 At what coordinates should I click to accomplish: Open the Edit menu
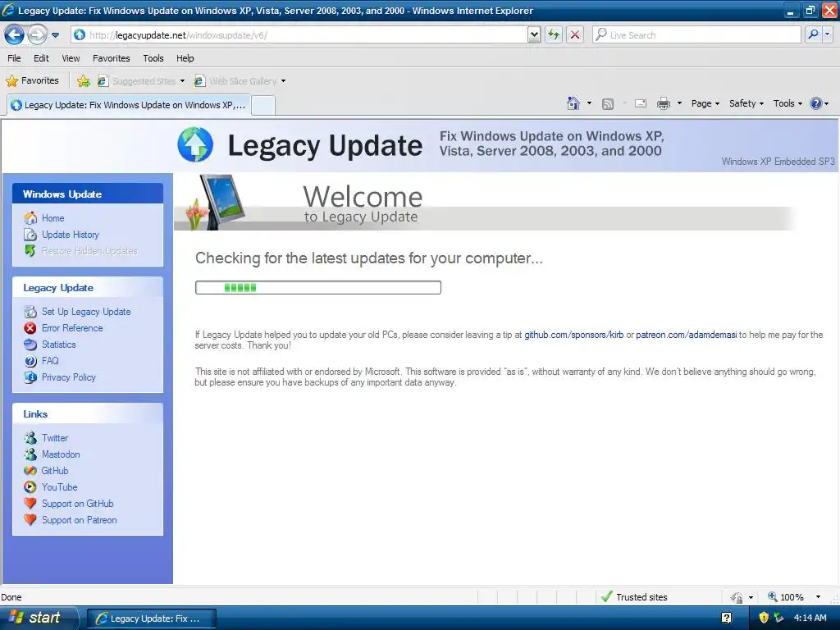[x=41, y=58]
